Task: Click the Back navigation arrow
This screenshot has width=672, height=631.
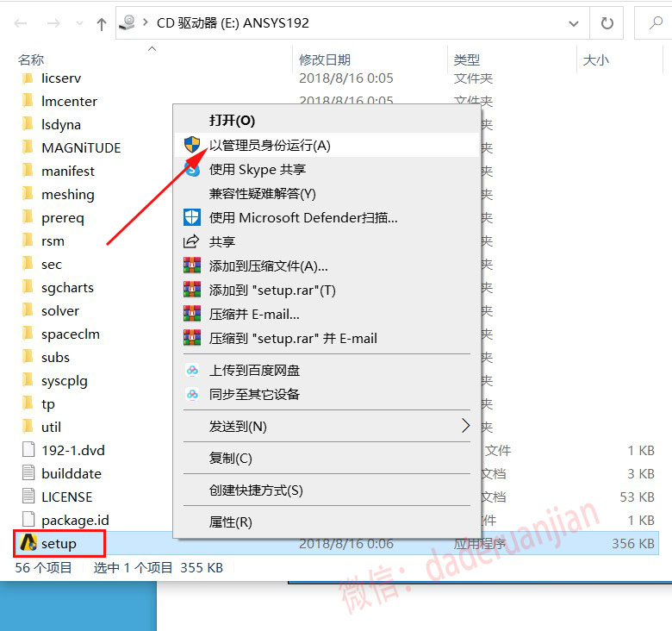Action: point(21,23)
